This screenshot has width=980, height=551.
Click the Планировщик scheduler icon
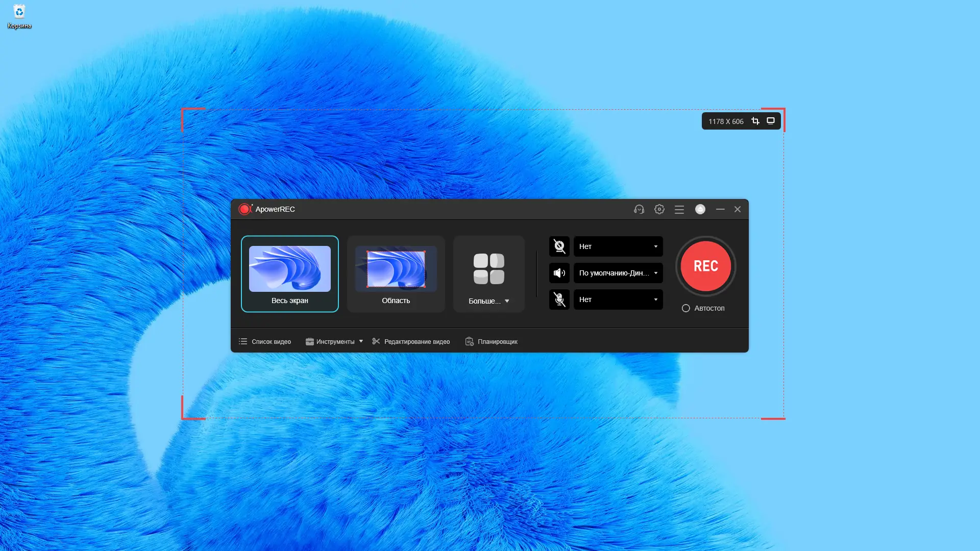point(469,341)
